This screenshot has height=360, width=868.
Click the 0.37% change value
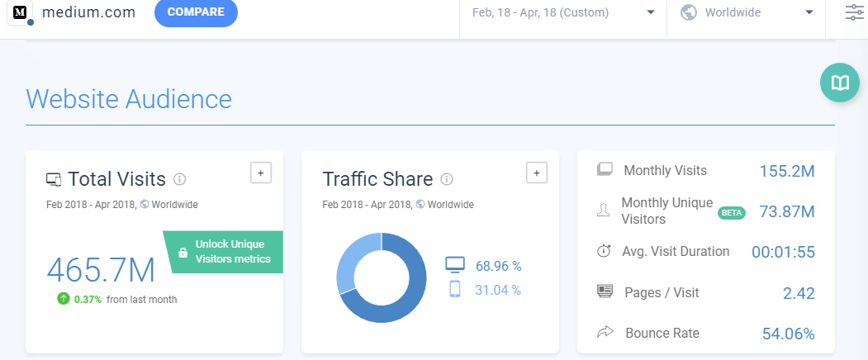click(x=88, y=300)
